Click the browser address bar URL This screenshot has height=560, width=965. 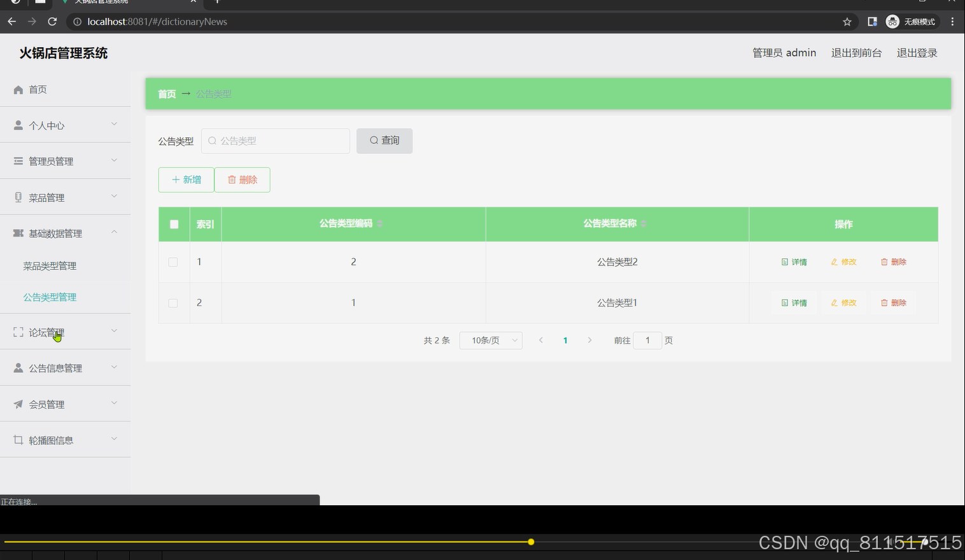tap(157, 22)
